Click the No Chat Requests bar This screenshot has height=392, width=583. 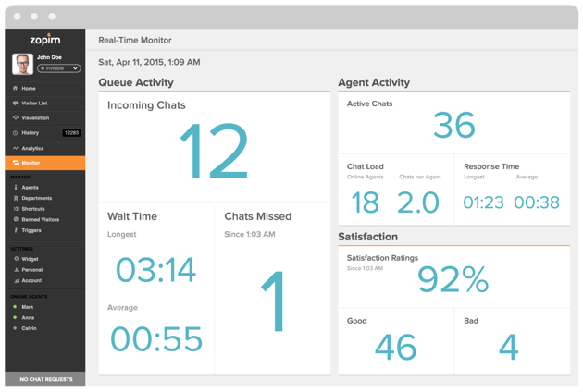click(x=44, y=380)
